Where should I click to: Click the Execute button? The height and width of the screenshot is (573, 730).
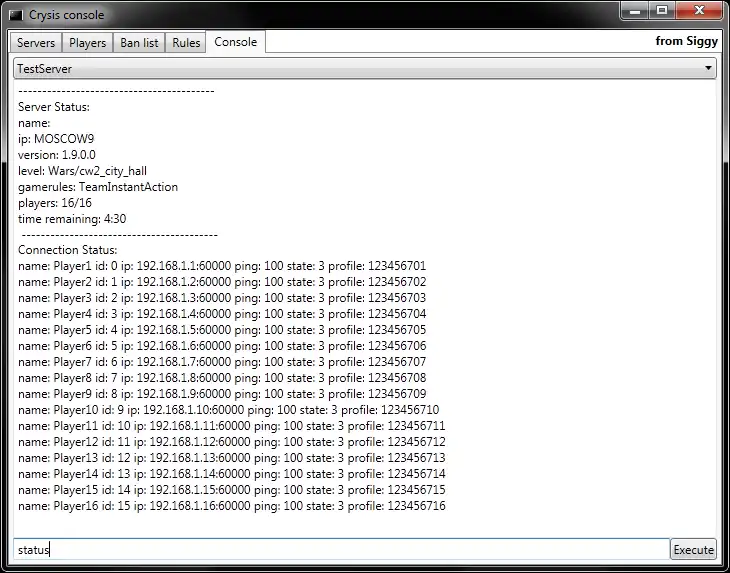[x=693, y=550]
